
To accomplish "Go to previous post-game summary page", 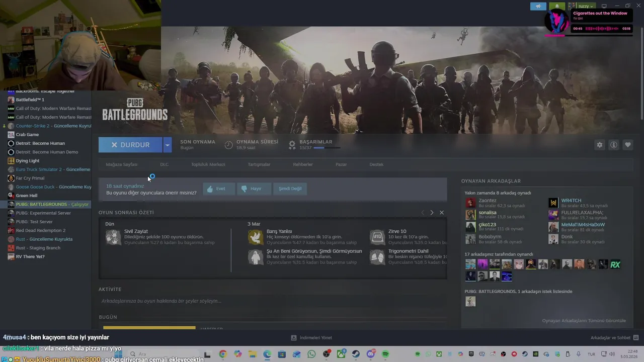I will pos(422,213).
